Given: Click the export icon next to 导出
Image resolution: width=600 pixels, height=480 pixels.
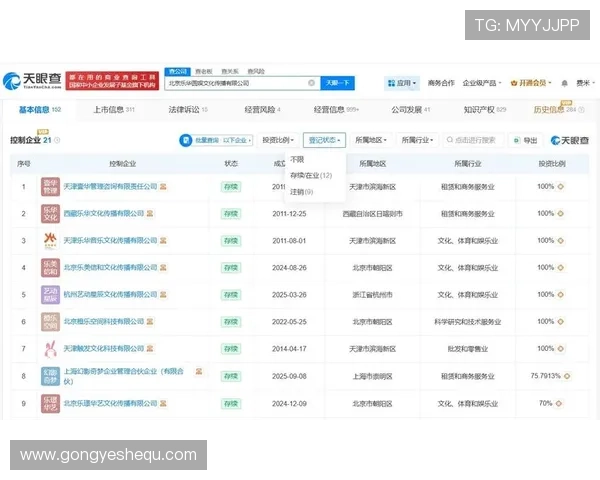Looking at the screenshot, I should pyautogui.click(x=517, y=140).
